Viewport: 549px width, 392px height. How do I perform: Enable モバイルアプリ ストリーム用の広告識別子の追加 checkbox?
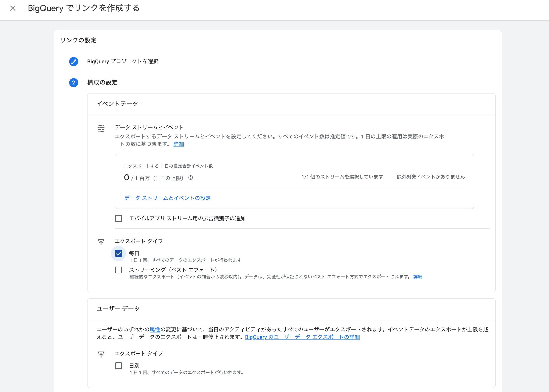click(x=118, y=218)
